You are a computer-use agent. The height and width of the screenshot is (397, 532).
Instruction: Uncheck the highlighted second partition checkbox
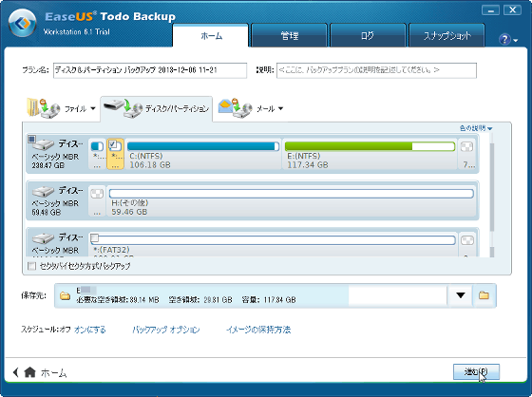tap(112, 143)
